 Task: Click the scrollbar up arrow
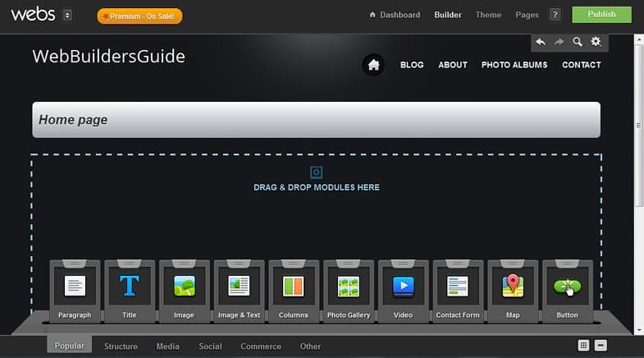point(638,40)
